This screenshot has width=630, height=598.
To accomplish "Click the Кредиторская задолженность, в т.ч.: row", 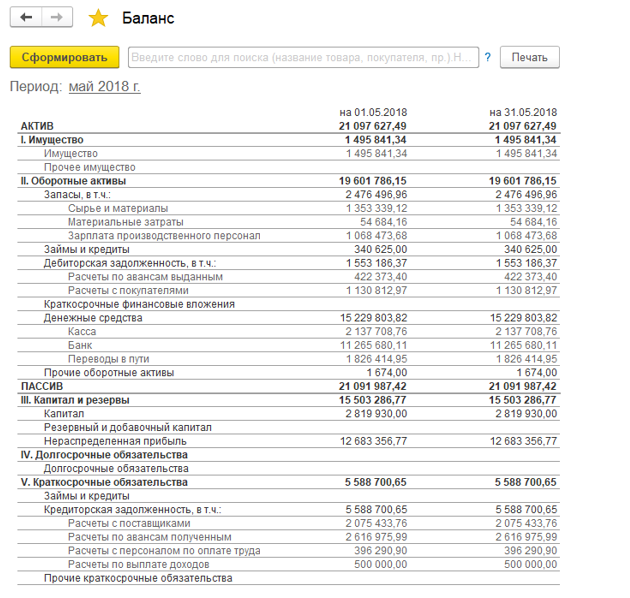I will tap(132, 509).
